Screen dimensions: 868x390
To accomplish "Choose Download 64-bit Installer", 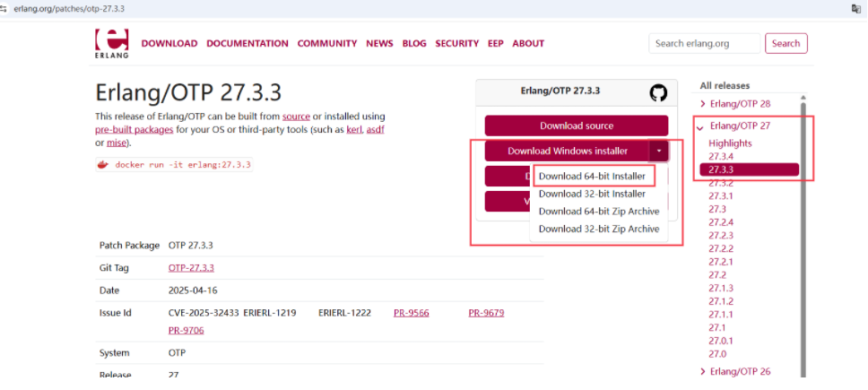I will 592,177.
